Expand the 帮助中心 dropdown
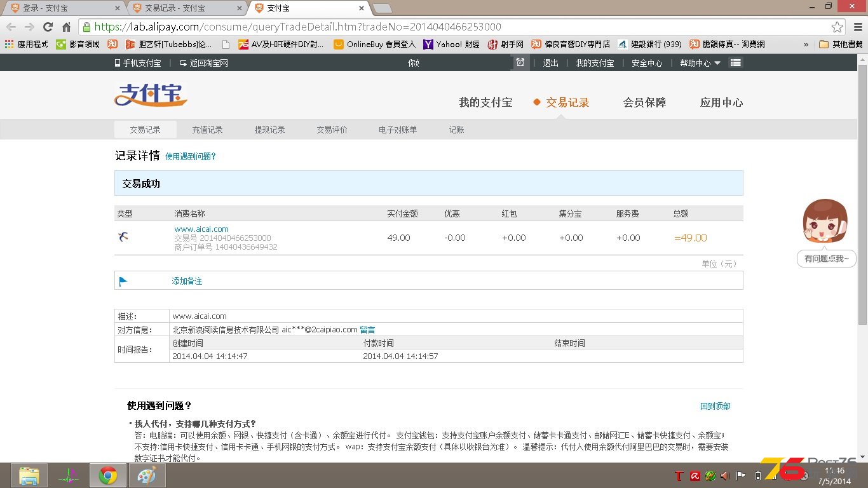868x488 pixels. point(700,63)
